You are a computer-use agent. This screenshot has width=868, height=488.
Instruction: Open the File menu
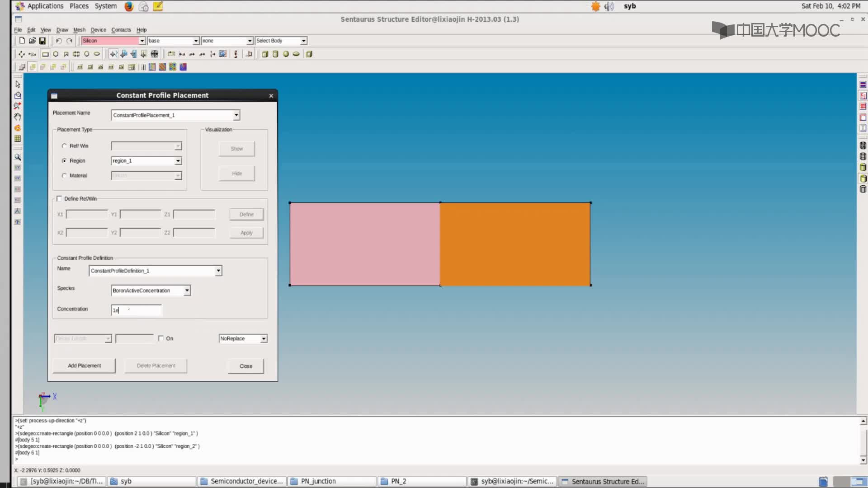click(x=18, y=30)
